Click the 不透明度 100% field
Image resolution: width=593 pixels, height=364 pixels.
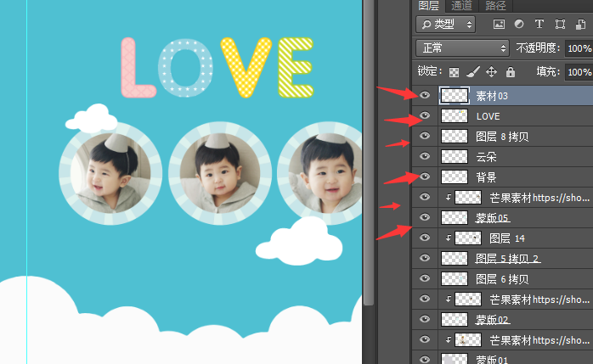pos(579,48)
